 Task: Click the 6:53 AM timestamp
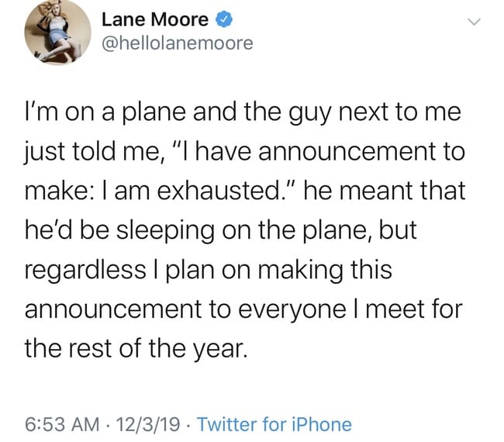coord(61,424)
